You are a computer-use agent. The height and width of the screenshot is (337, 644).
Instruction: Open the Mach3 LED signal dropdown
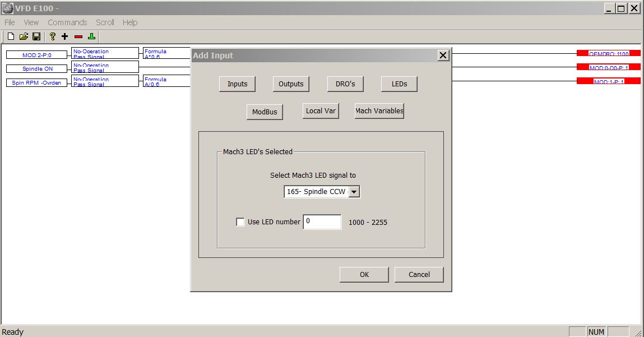tap(354, 192)
